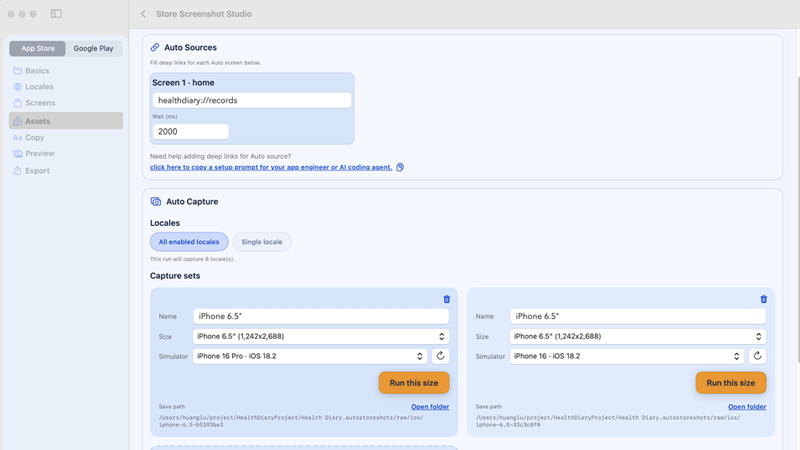Viewport: 800px width, 450px height.
Task: Select Single locale option
Action: tap(262, 242)
